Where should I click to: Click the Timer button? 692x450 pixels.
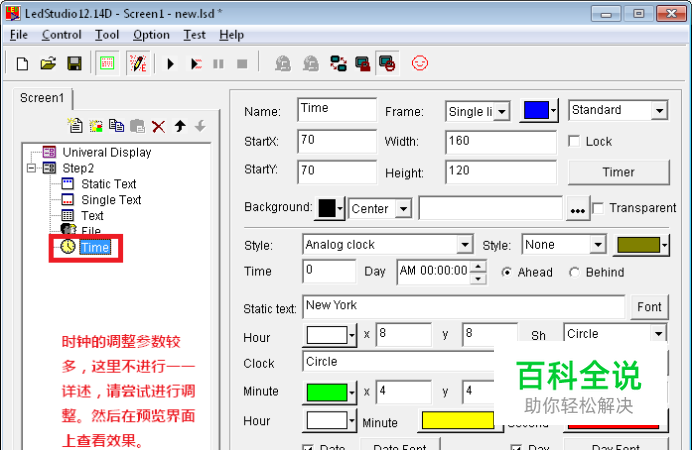tap(618, 172)
